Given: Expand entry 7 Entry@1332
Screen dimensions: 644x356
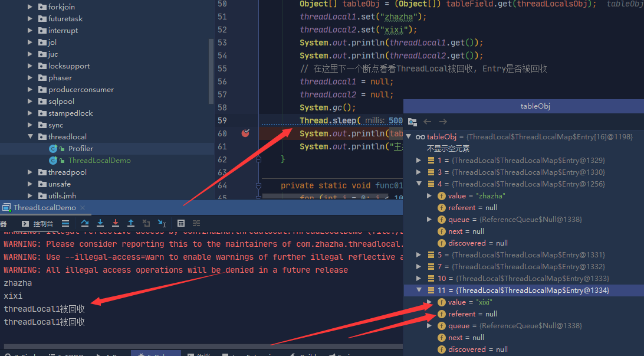Looking at the screenshot, I should coord(419,266).
